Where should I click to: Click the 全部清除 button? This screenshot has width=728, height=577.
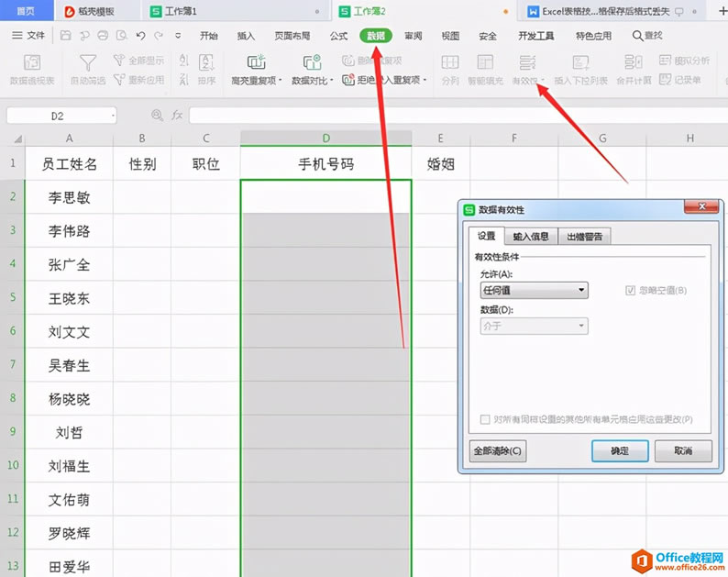coord(498,450)
